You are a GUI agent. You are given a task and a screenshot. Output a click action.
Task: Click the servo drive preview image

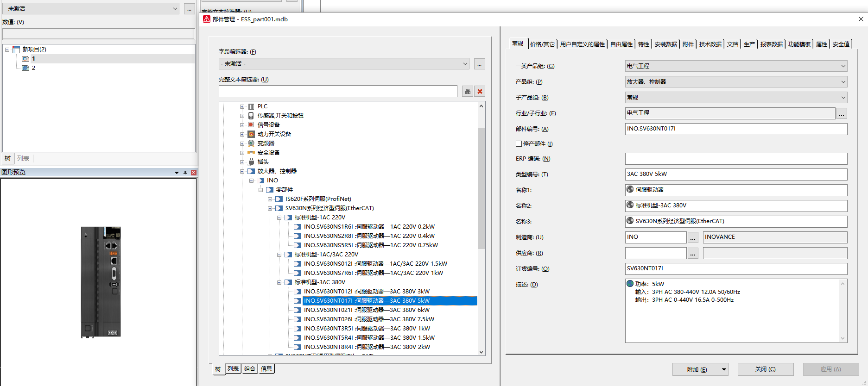tap(101, 282)
